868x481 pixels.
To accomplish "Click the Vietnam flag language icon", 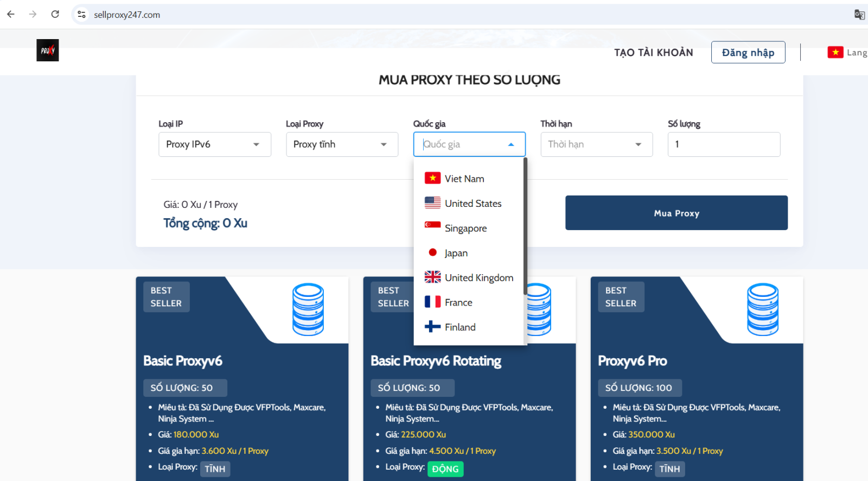I will 835,52.
